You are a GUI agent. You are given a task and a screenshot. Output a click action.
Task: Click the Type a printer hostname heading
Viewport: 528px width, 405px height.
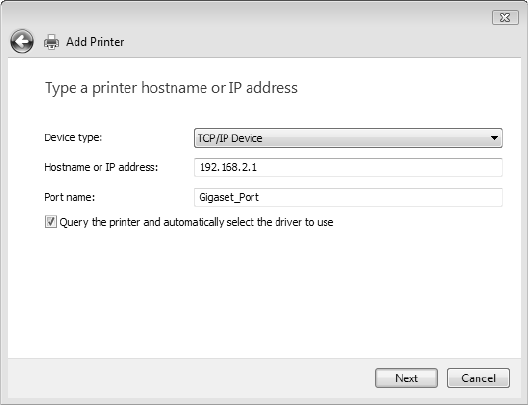171,88
